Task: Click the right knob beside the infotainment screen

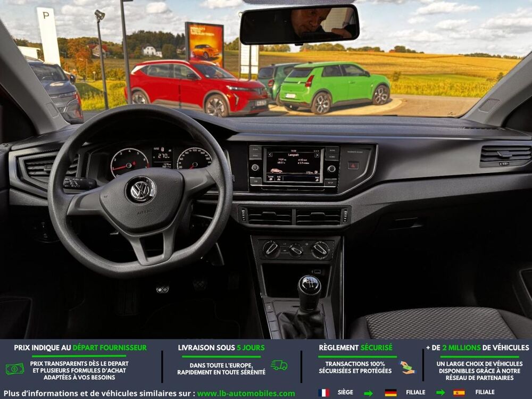Action: 331,169
